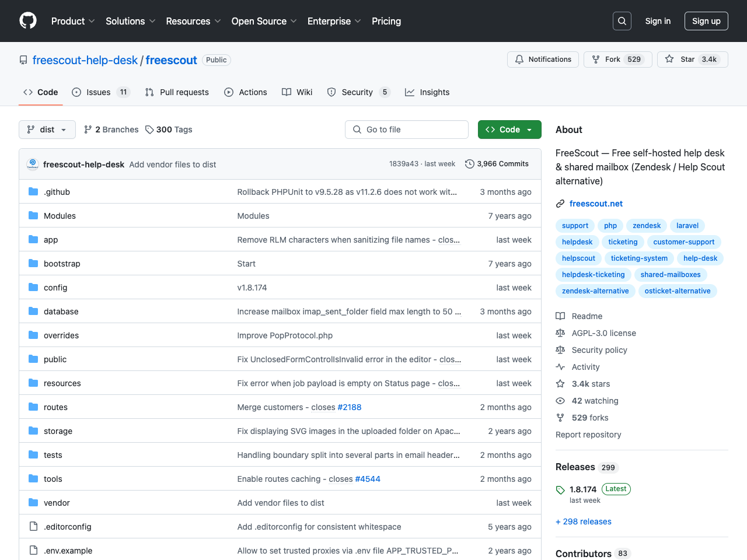Viewport: 747px width, 560px height.
Task: Open the Contributors section heading
Action: [584, 554]
